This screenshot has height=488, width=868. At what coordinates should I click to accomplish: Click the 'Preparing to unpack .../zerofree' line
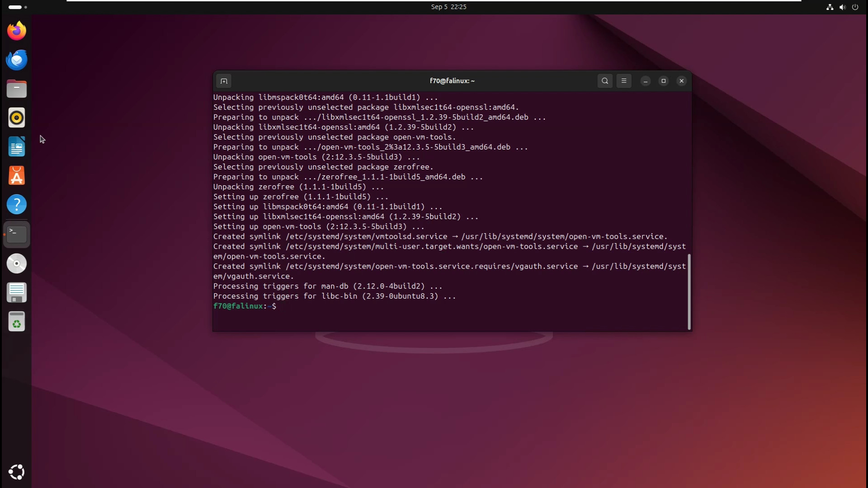(348, 177)
